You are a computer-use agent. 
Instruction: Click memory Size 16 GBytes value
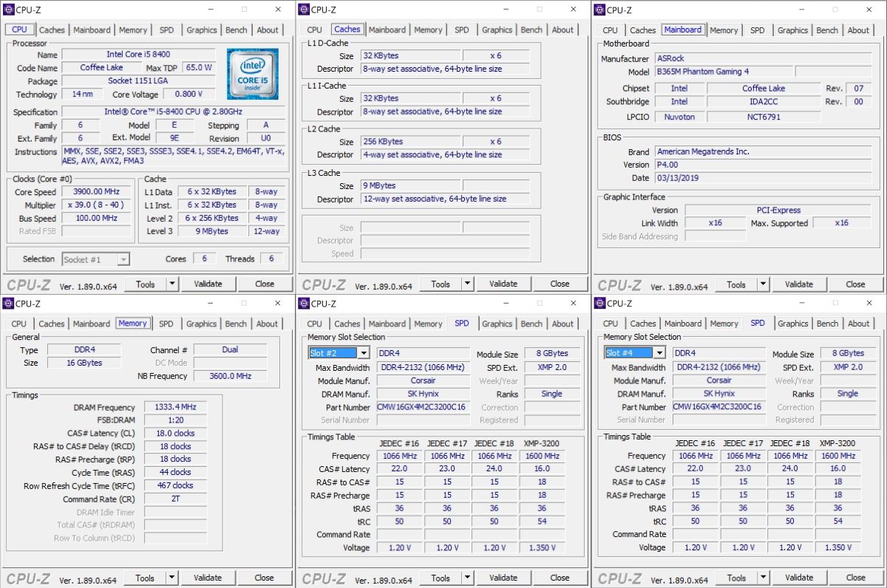[x=83, y=363]
